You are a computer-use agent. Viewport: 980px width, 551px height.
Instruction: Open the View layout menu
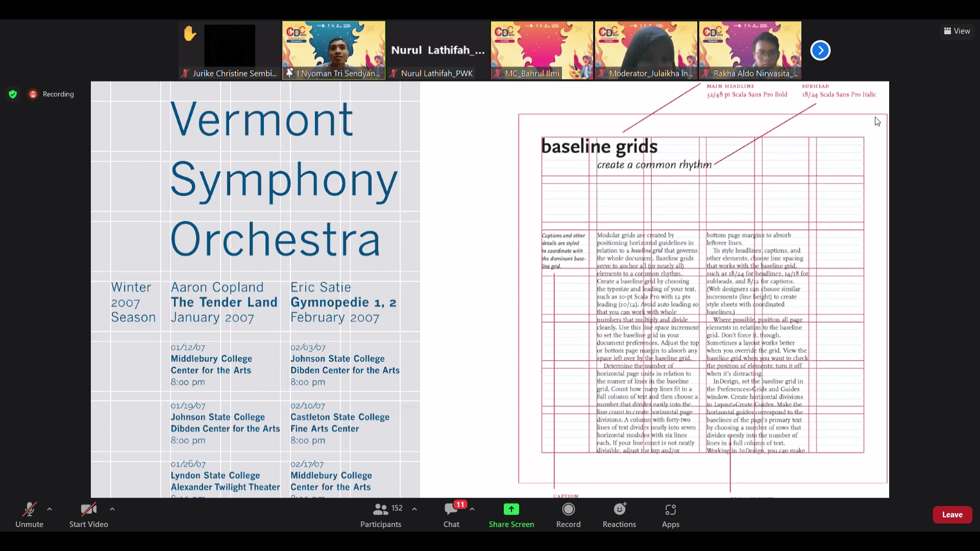pos(957,31)
